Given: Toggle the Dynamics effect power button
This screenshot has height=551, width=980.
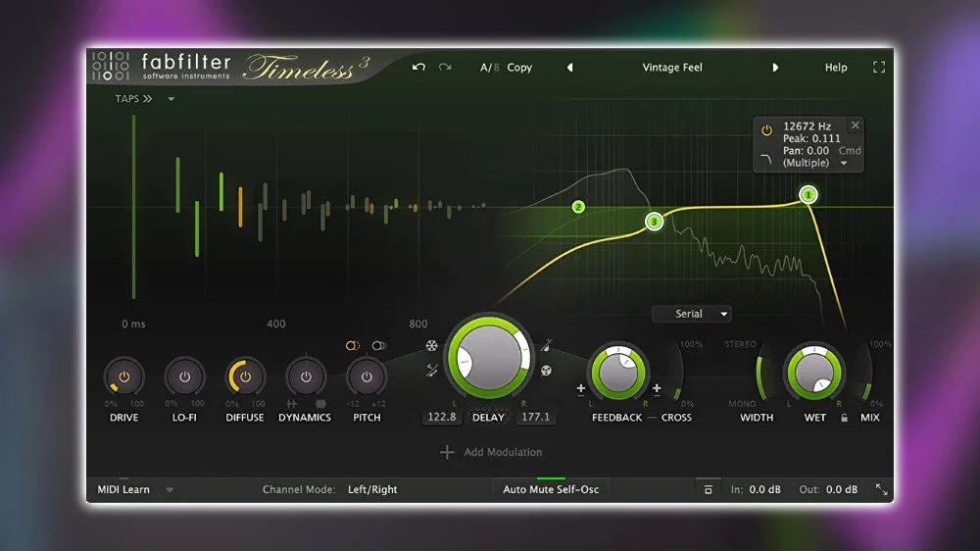Looking at the screenshot, I should (306, 377).
